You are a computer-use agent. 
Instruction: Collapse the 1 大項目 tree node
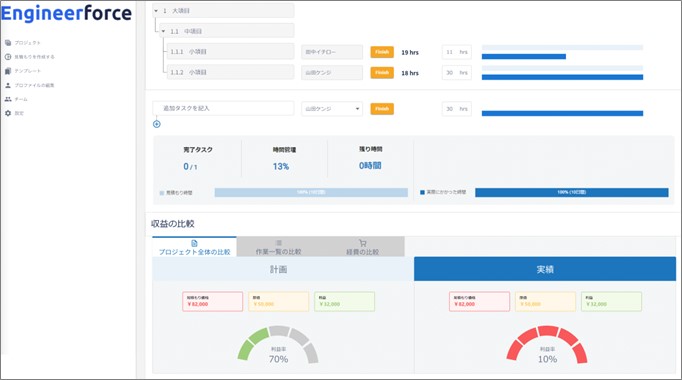pos(156,10)
